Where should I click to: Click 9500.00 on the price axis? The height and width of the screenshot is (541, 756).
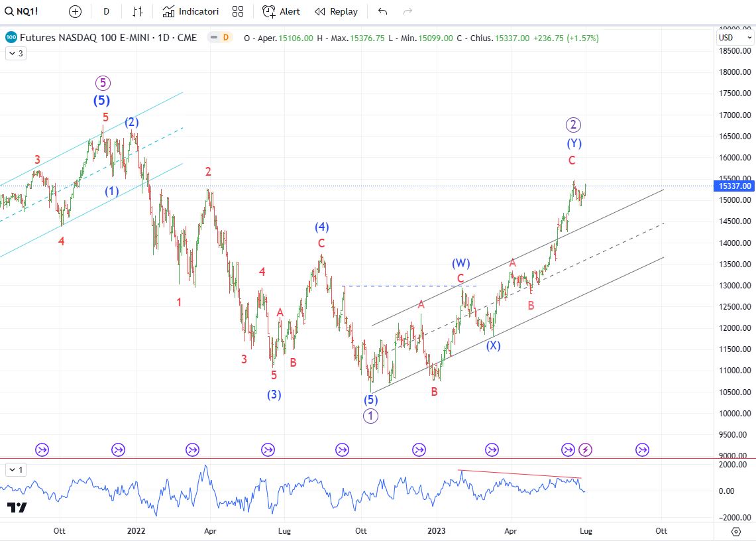(735, 434)
